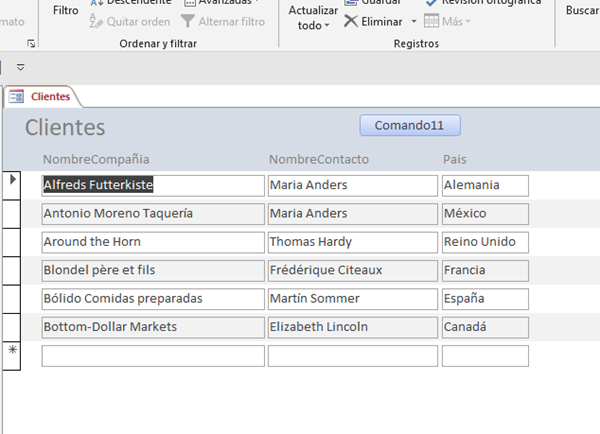Open the Quick Access Toolbar customize arrow
Viewport: 600px width, 434px height.
tap(20, 67)
